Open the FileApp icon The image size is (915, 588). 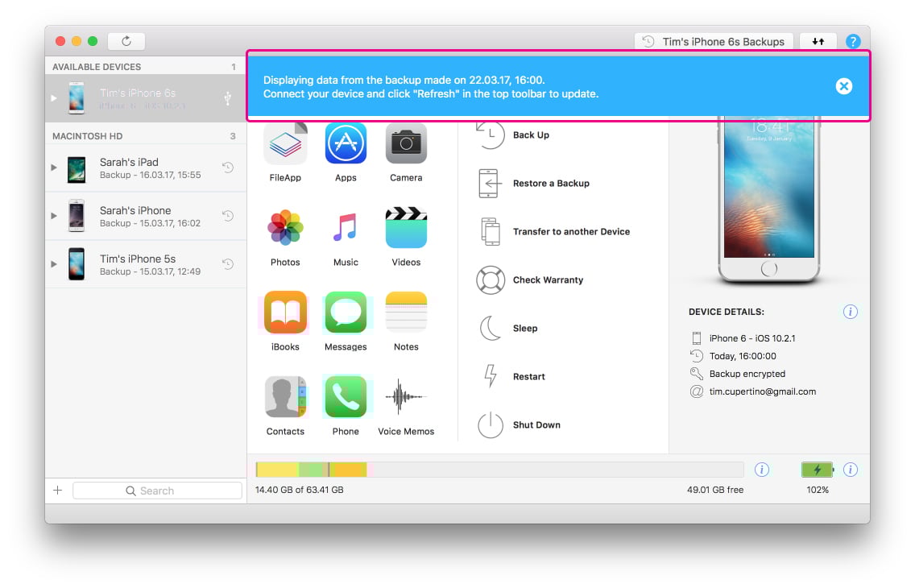[x=285, y=144]
